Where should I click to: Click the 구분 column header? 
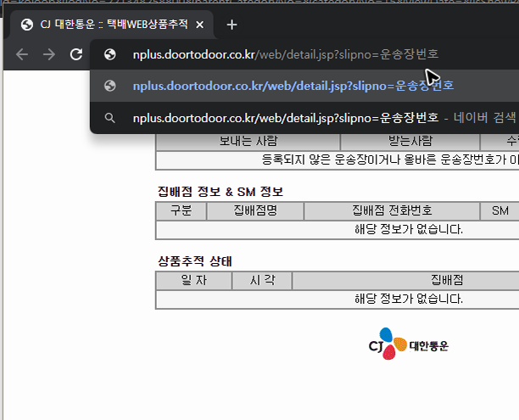(181, 210)
